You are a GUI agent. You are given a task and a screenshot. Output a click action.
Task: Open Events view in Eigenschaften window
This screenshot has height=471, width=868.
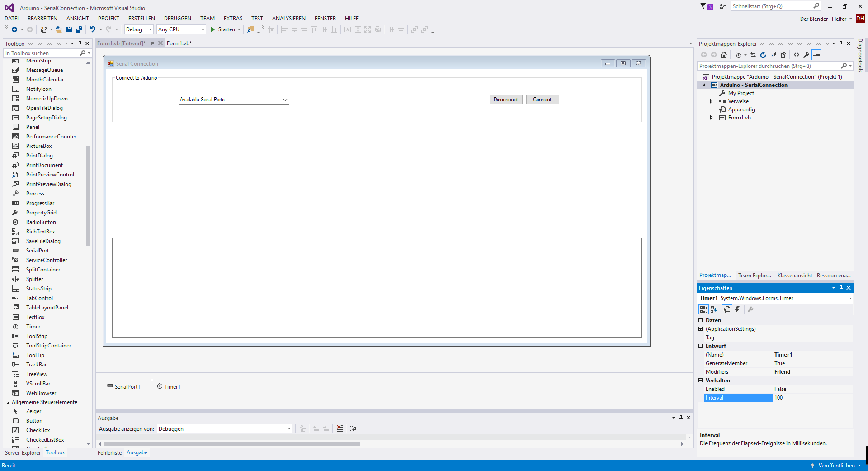coord(737,309)
